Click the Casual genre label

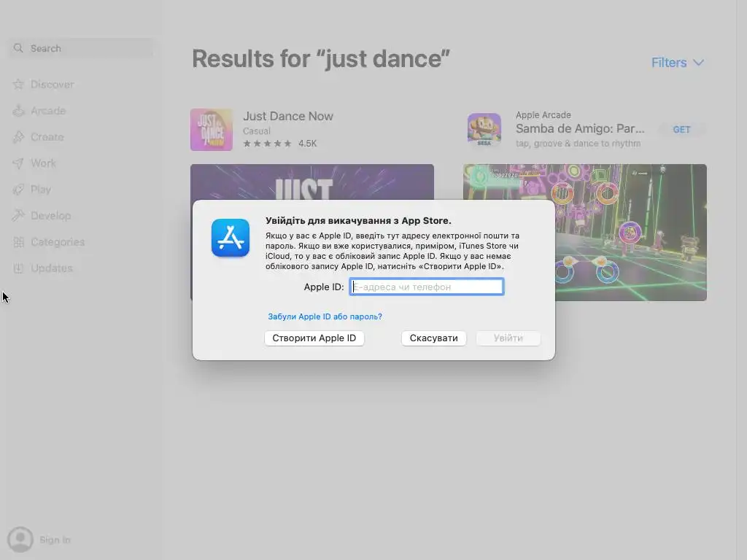[x=256, y=131]
